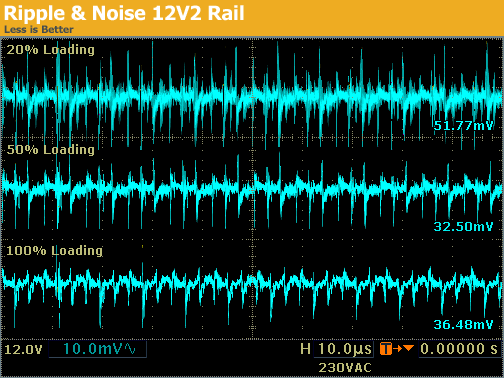
Task: Click the 0.00000 s trigger delay field
Action: [459, 349]
